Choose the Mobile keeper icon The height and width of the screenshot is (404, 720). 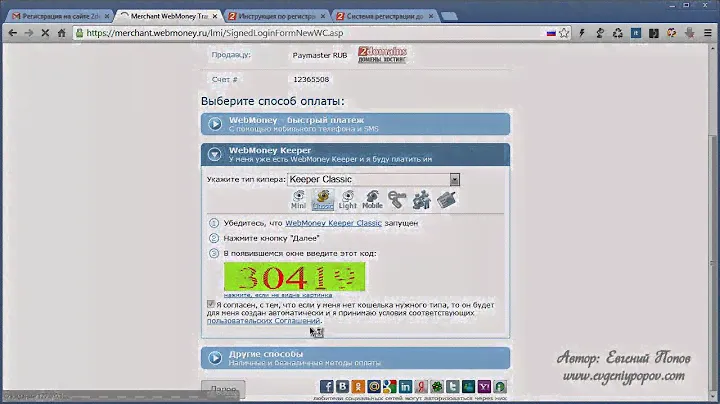pyautogui.click(x=372, y=199)
